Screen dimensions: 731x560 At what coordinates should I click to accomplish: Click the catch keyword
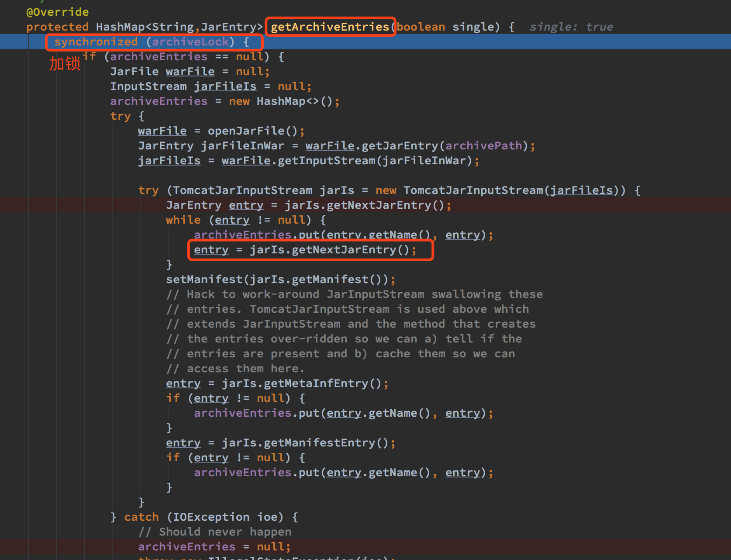141,517
